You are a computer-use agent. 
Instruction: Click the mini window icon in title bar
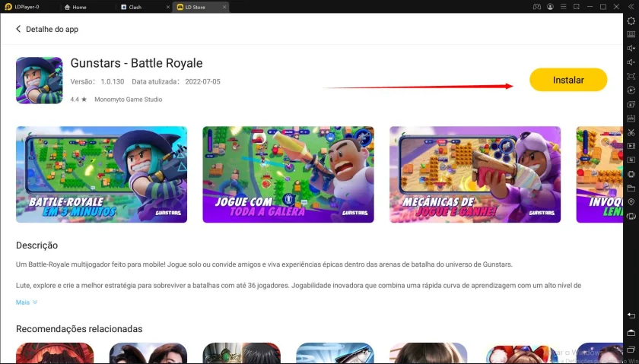(x=577, y=7)
